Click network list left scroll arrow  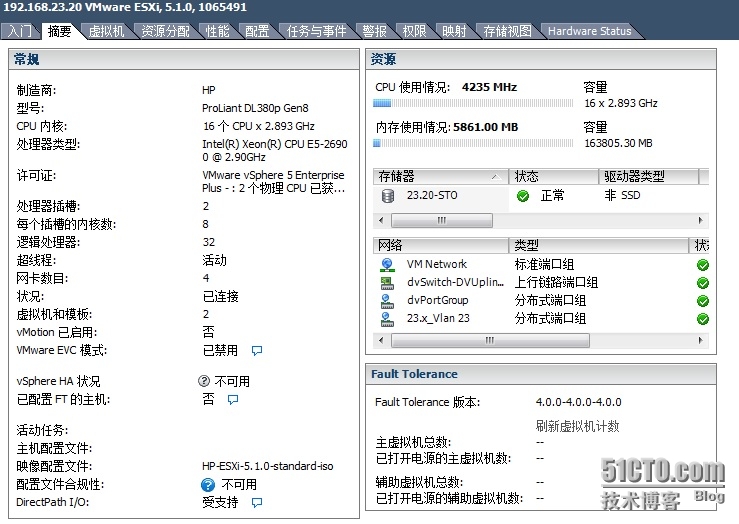coord(381,340)
